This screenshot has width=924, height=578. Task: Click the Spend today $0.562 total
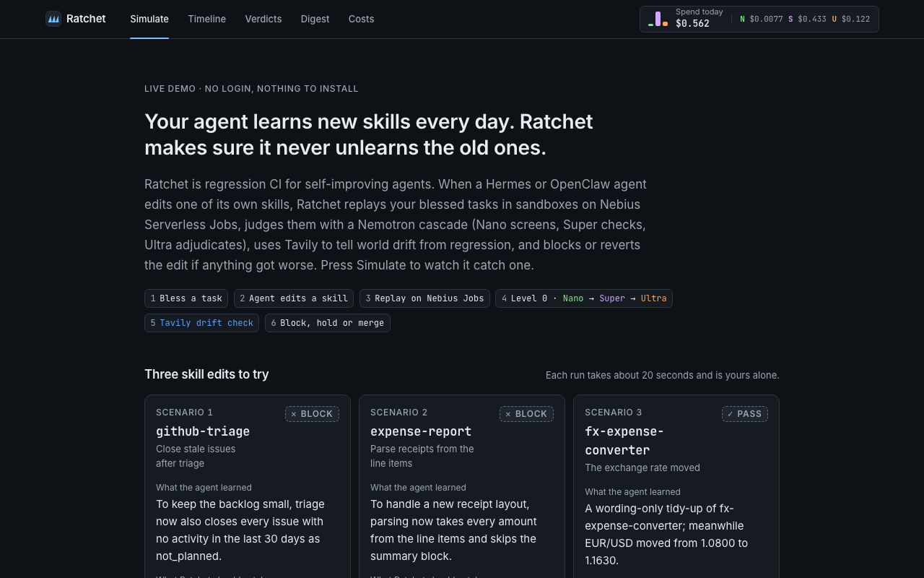(699, 19)
